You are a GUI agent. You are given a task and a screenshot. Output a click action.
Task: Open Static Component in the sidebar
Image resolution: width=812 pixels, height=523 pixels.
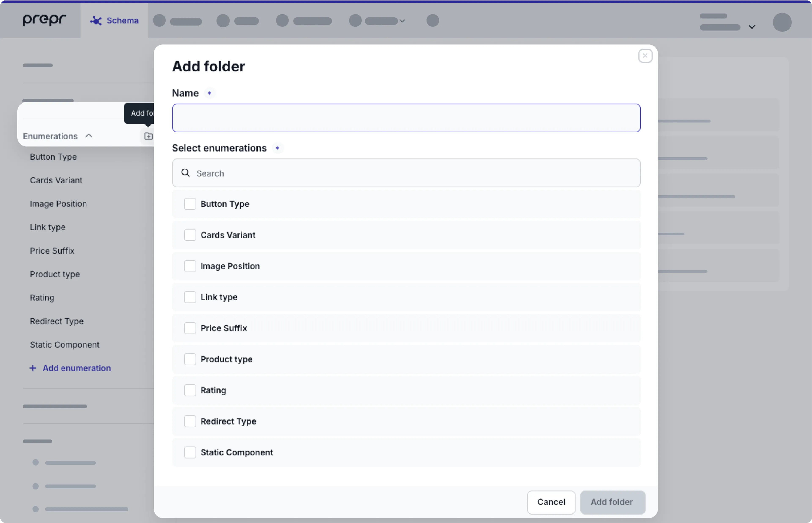pos(64,345)
